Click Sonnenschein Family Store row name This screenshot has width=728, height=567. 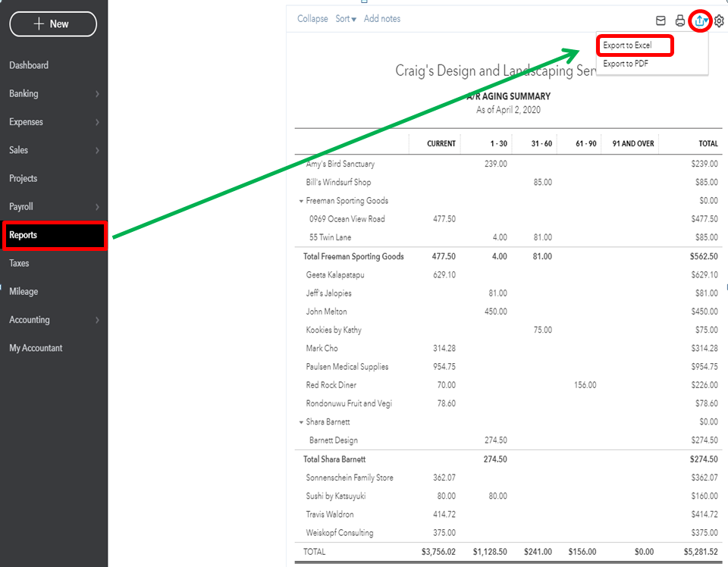(350, 478)
